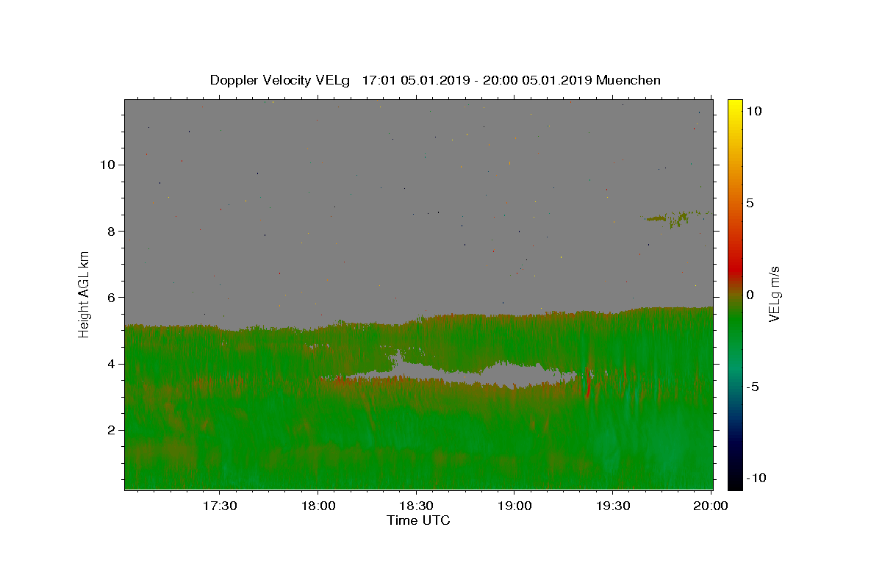Click the 'Height AGL km' axis label
The width and height of the screenshot is (882, 588).
tap(85, 295)
